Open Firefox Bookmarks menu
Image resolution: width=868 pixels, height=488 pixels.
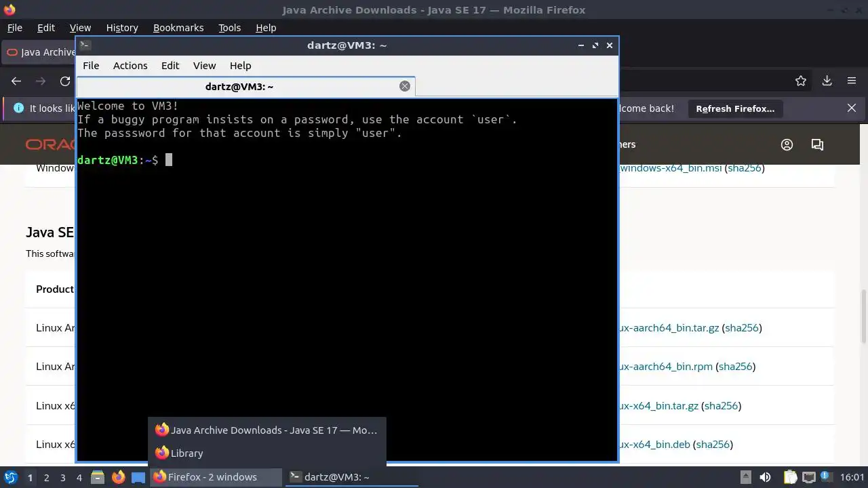(x=178, y=28)
